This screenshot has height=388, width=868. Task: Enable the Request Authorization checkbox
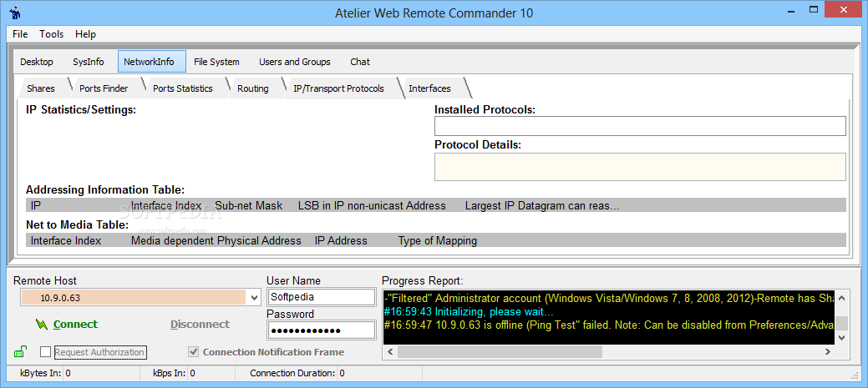tap(46, 352)
